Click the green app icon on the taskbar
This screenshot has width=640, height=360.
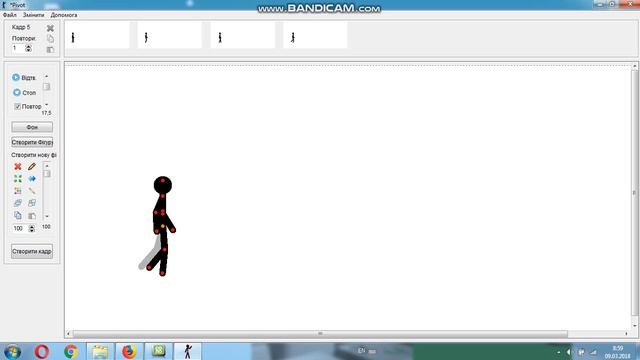point(158,351)
